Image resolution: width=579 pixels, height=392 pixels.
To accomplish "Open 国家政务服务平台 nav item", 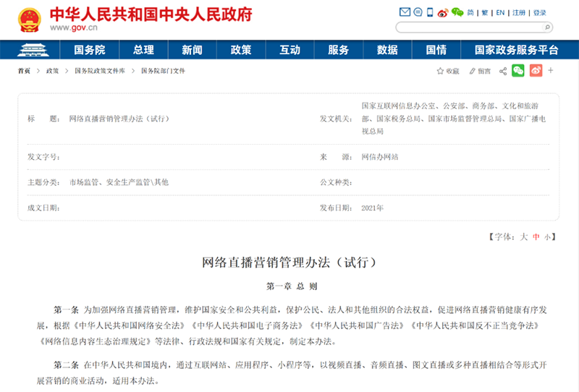I will click(516, 50).
